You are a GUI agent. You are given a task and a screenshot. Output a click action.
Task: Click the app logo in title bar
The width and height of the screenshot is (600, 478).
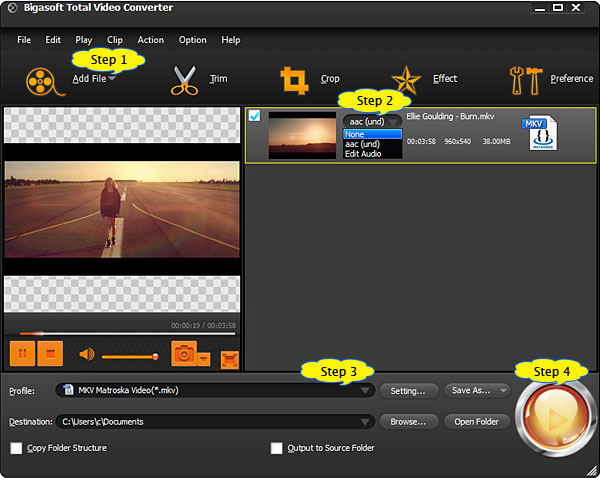tap(12, 8)
